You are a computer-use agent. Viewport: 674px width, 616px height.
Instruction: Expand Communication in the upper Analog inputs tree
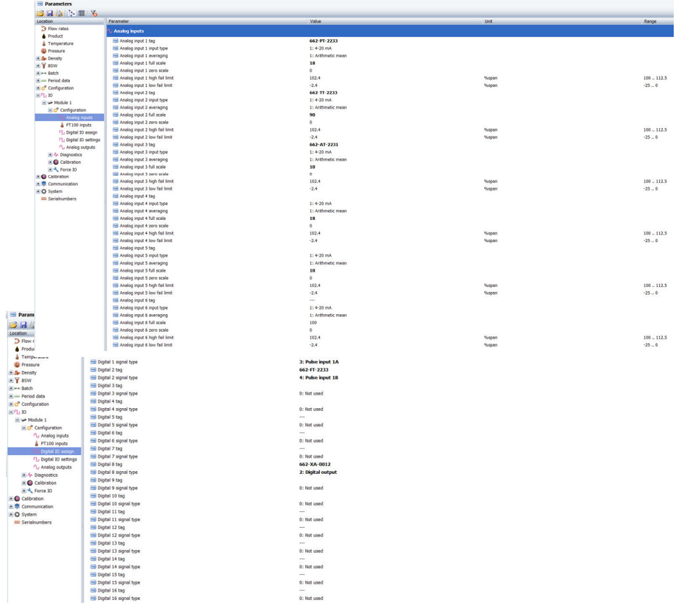point(38,184)
